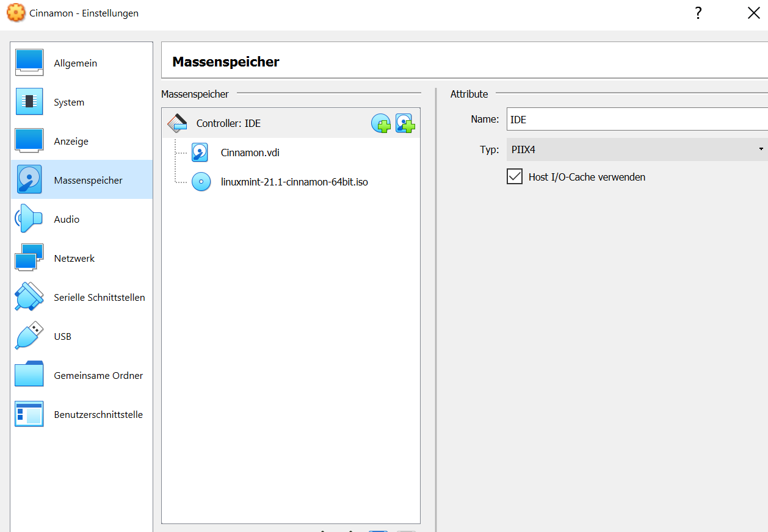Image resolution: width=768 pixels, height=532 pixels.
Task: Click the serial port connector icon
Action: tap(29, 297)
